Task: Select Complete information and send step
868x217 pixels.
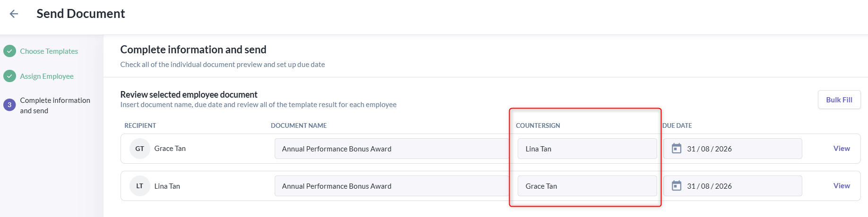Action: click(x=55, y=105)
